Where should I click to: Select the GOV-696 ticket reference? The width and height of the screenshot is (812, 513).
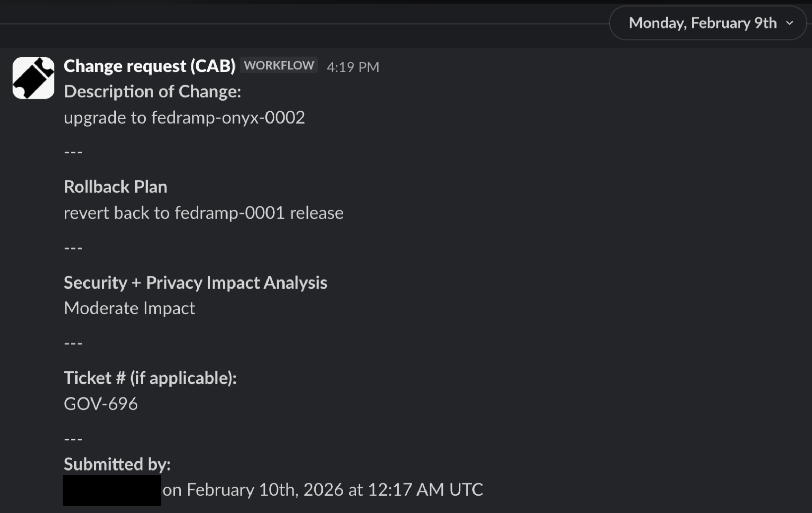[x=101, y=403]
